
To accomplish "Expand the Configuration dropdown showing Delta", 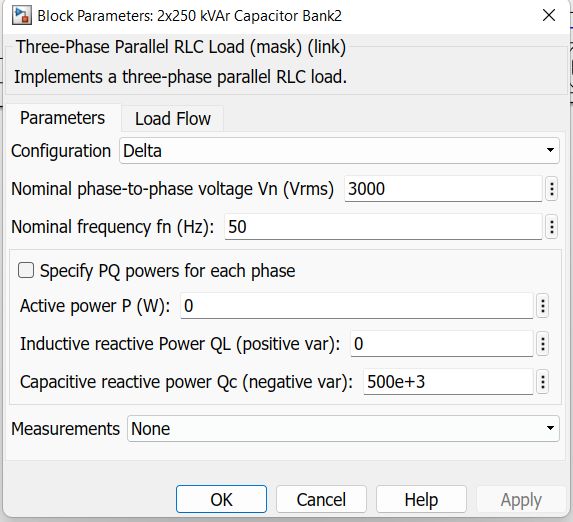I will [339, 151].
